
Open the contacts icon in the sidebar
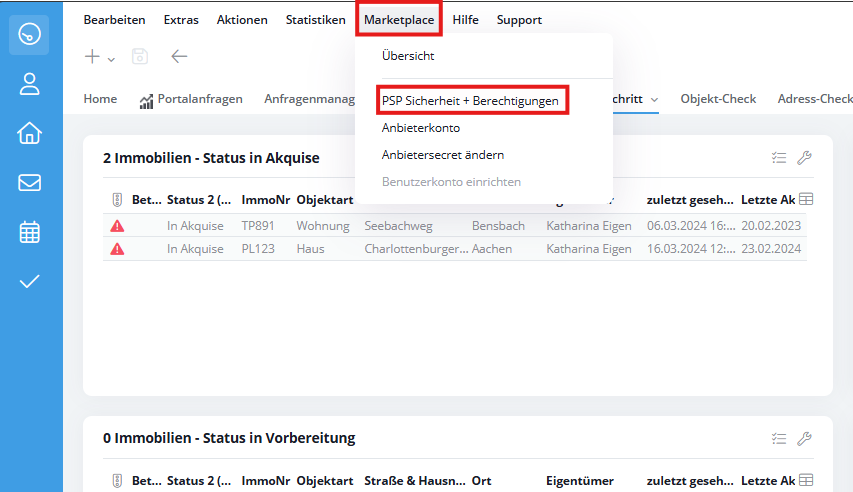[30, 84]
